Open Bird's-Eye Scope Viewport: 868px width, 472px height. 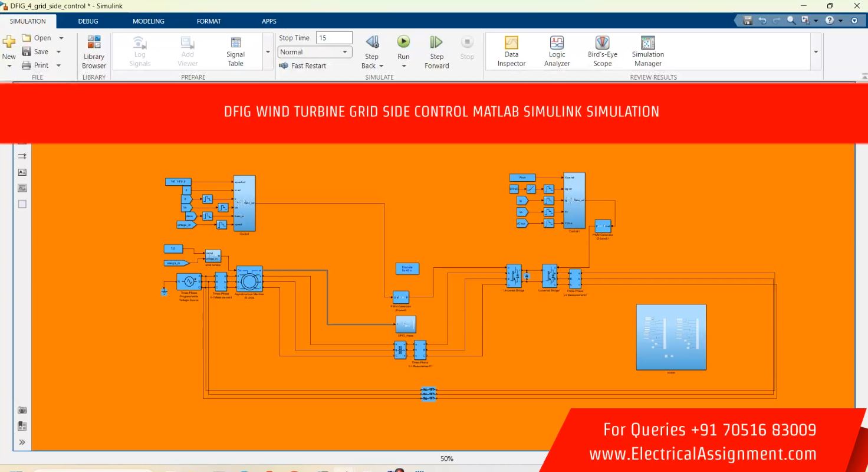tap(602, 52)
